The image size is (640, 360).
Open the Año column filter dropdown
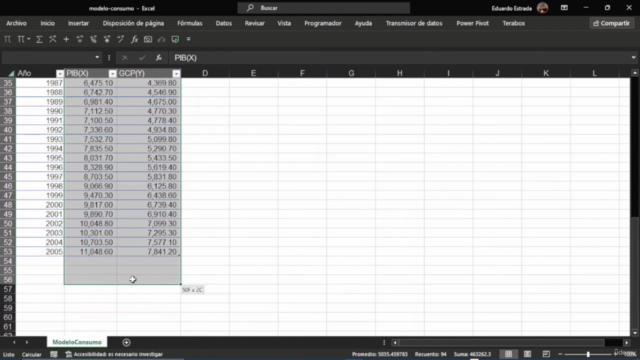pyautogui.click(x=60, y=73)
